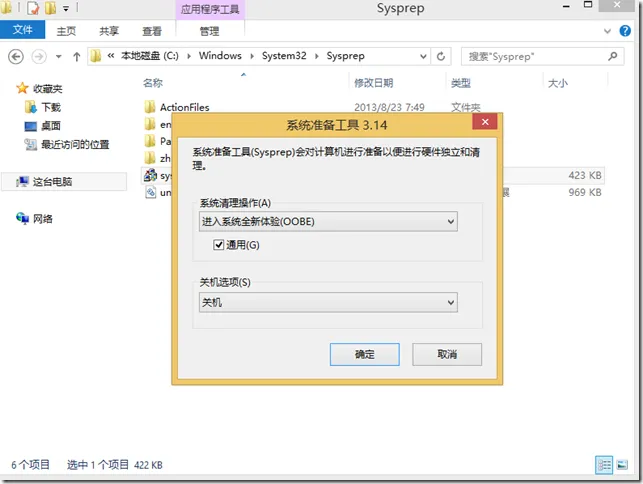Click the Sysprep segment of the address path
Viewport: 643px width, 484px height.
[345, 56]
